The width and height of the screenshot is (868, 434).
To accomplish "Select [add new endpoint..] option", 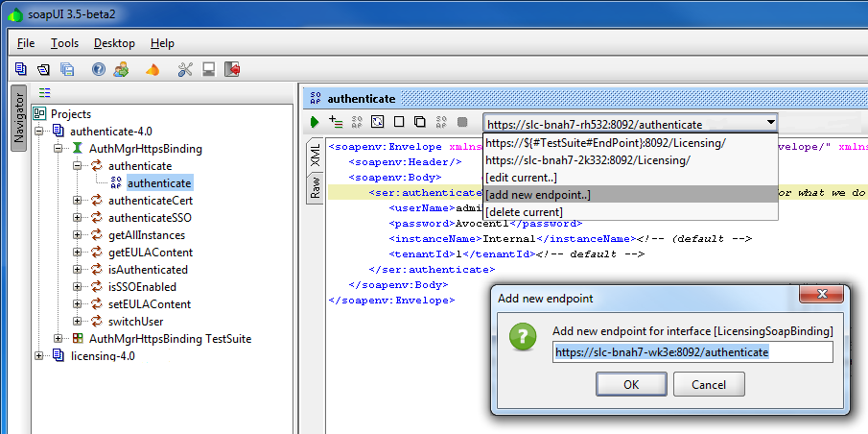I will tap(630, 195).
